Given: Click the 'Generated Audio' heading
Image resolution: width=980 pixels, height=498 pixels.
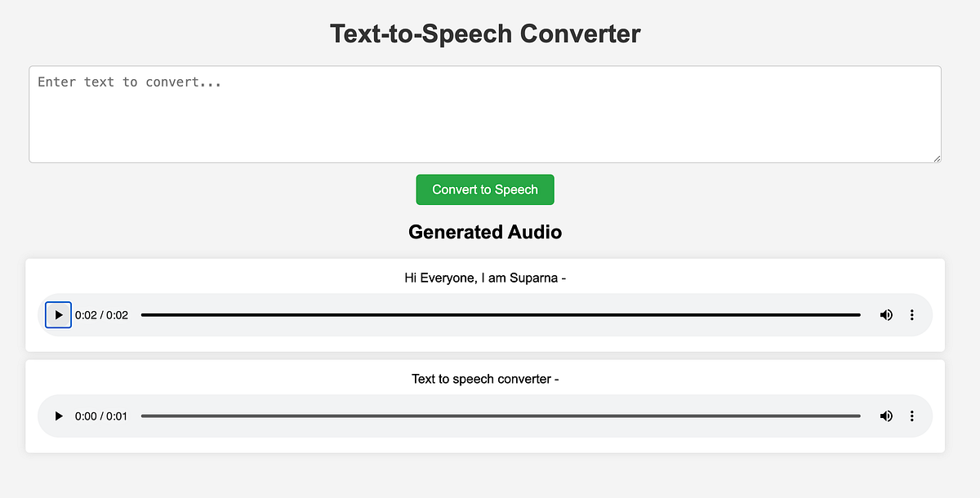Looking at the screenshot, I should pos(484,232).
